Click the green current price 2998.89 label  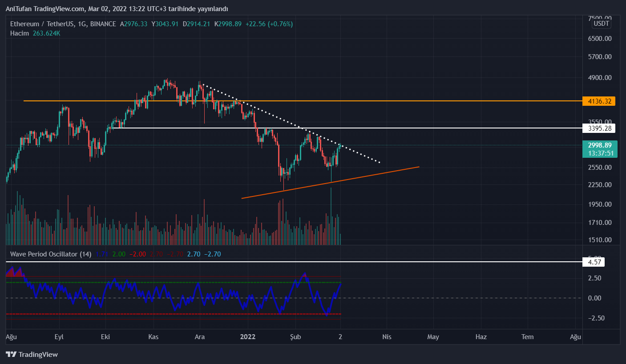click(x=599, y=145)
